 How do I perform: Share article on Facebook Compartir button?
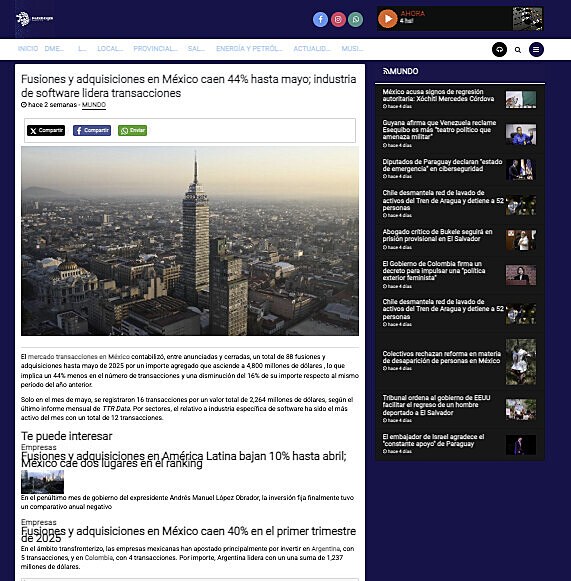92,130
